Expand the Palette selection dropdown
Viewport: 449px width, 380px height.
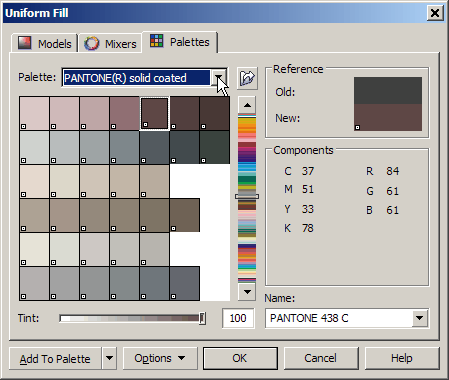tap(219, 78)
